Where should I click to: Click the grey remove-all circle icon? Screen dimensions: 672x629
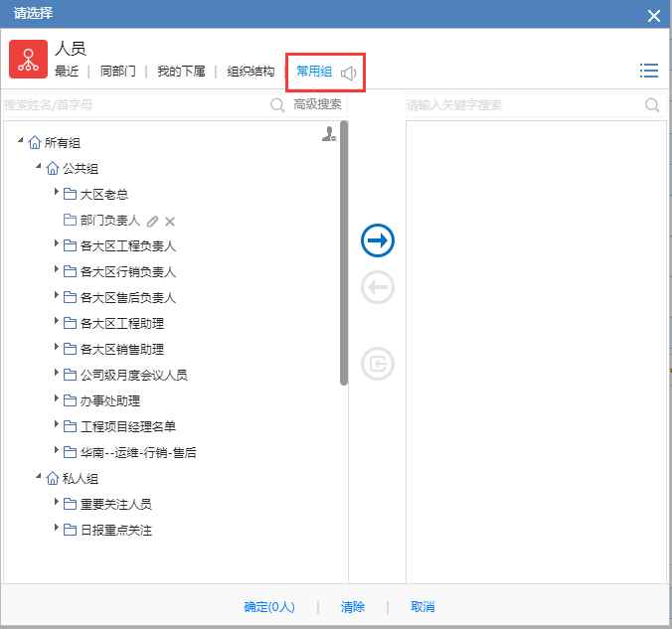378,364
